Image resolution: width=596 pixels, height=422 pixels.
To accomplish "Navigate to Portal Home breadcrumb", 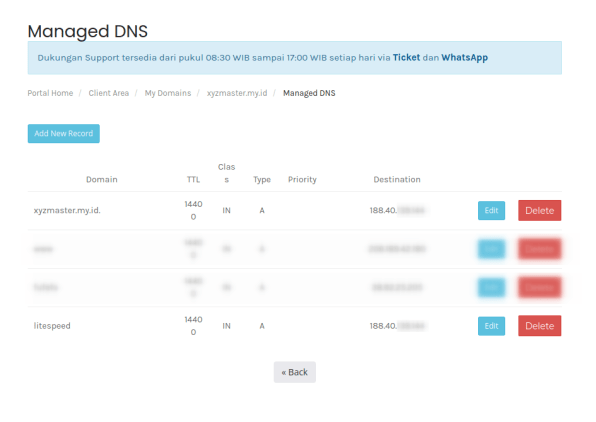I will 50,93.
